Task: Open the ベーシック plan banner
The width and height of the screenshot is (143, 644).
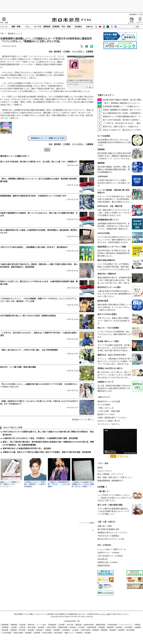Action: (x=120, y=45)
